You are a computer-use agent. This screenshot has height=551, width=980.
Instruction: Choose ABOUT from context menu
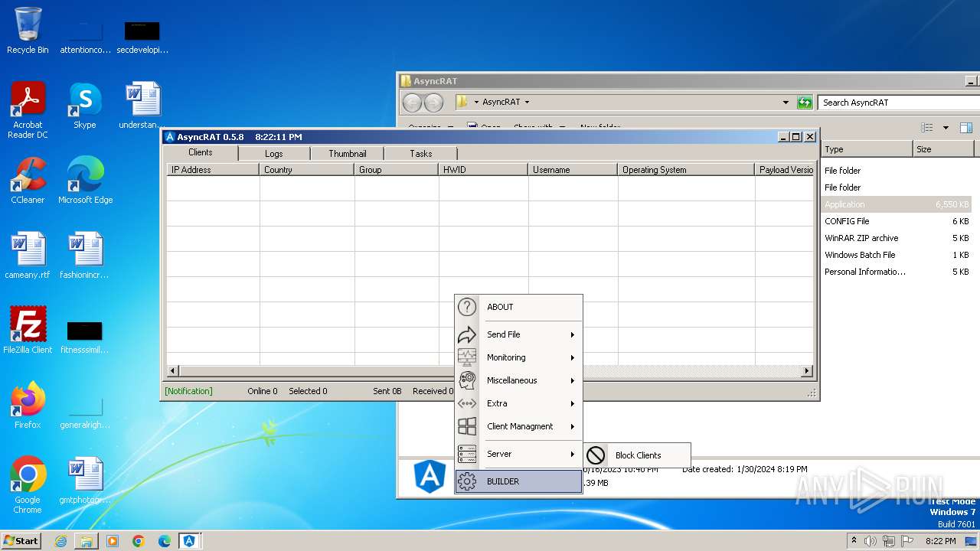click(518, 307)
